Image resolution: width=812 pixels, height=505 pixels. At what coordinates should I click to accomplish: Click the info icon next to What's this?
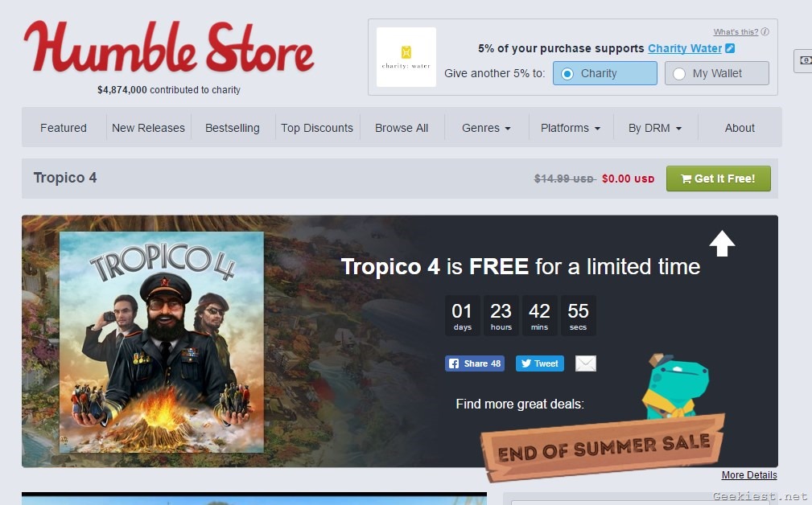pos(765,31)
